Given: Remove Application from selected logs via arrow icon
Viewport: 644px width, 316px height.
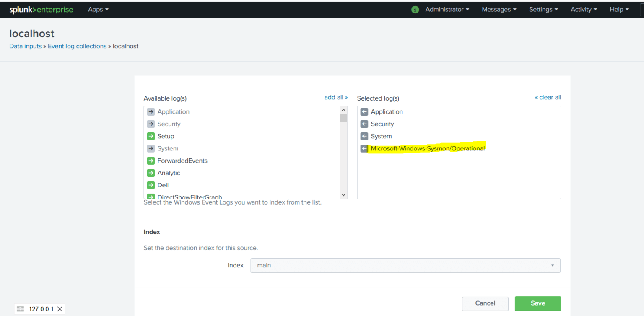Looking at the screenshot, I should [x=364, y=111].
